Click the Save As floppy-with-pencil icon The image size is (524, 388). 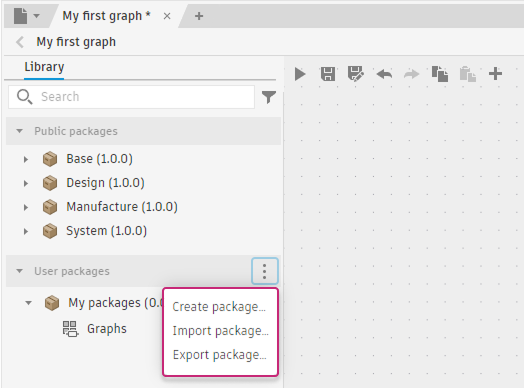tap(356, 74)
